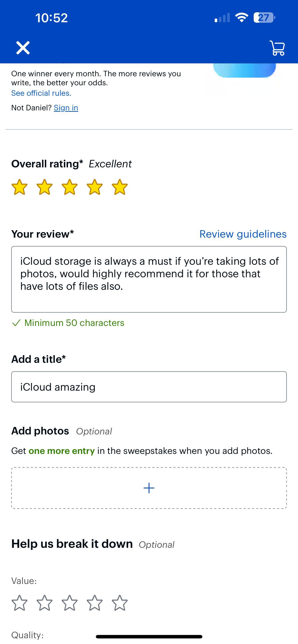Click the first overall rating star

[20, 188]
